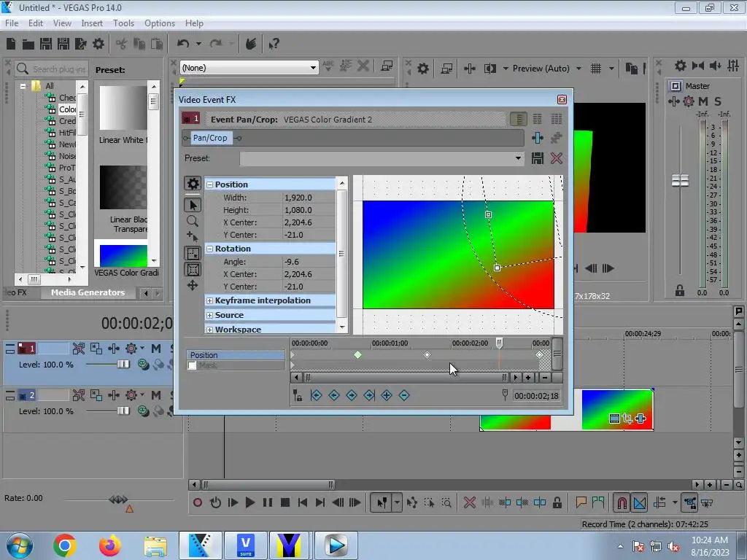Click the Width value 1,920.0 field
The width and height of the screenshot is (747, 560).
point(309,197)
